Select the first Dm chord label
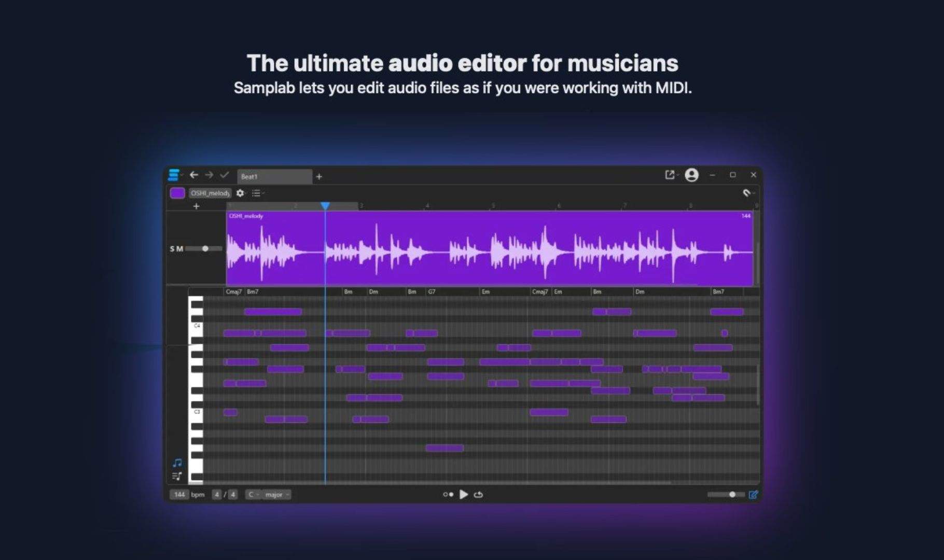 373,292
